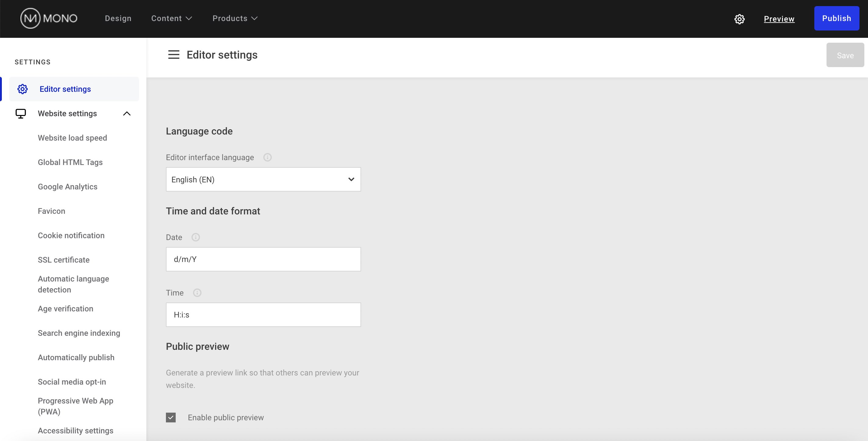Screen dimensions: 868x441
Task: Toggle Enable public preview checkbox
Action: (171, 418)
